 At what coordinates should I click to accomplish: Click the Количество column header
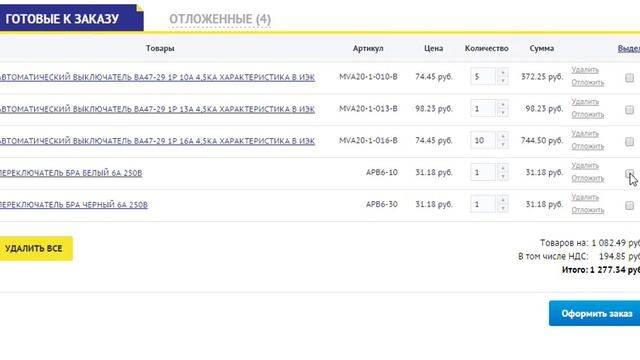pyautogui.click(x=487, y=48)
